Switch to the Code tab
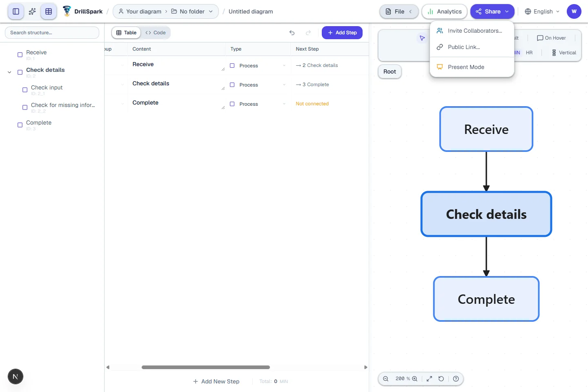This screenshot has height=392, width=588. click(x=156, y=33)
